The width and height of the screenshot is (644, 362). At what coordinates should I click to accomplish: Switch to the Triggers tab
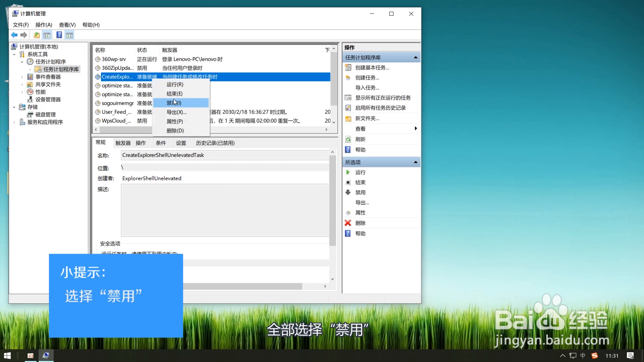point(123,143)
